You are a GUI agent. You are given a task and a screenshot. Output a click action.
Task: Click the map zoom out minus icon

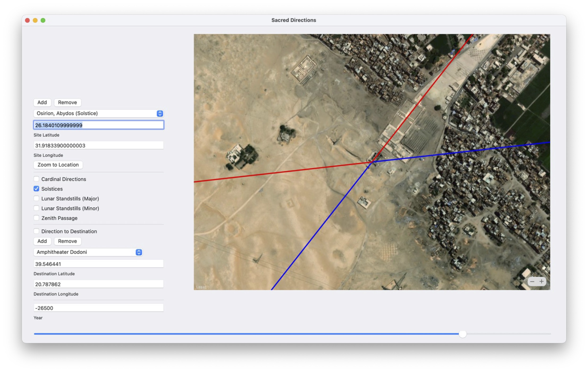(532, 281)
